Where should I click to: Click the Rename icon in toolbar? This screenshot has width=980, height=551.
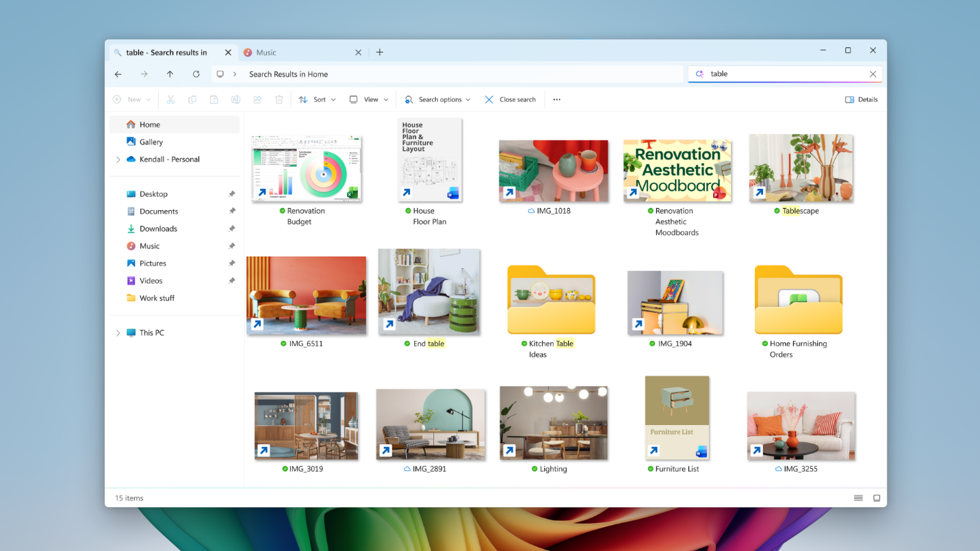[x=235, y=99]
